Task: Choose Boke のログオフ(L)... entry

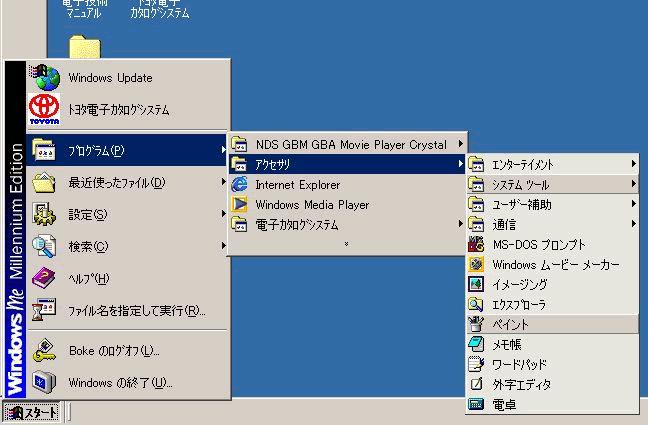Action: pos(127,351)
